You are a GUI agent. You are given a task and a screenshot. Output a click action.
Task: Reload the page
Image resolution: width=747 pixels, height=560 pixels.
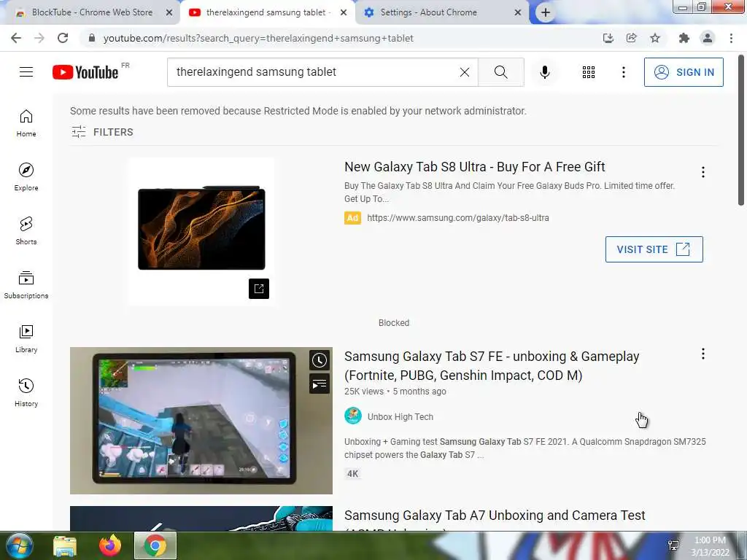(x=63, y=38)
